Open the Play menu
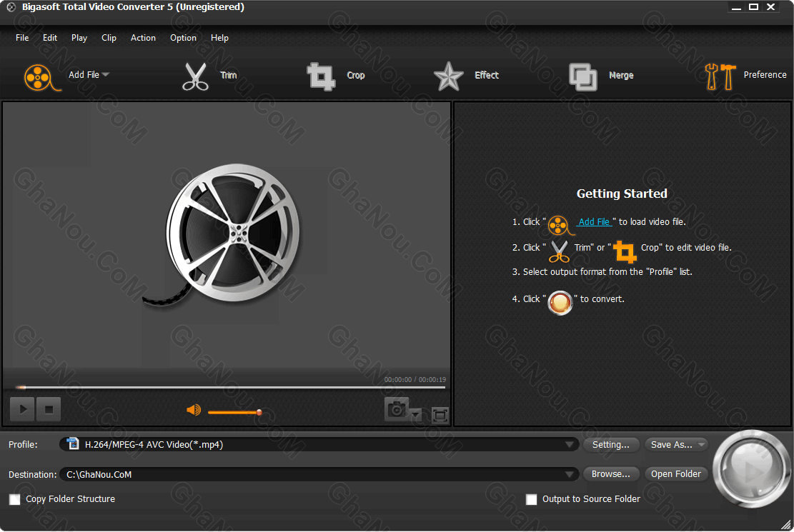 79,38
